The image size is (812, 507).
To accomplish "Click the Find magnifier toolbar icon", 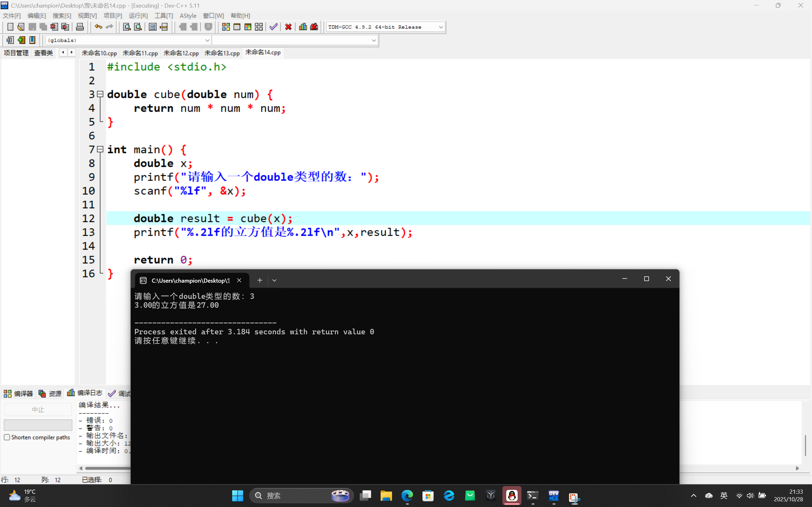I will [127, 27].
